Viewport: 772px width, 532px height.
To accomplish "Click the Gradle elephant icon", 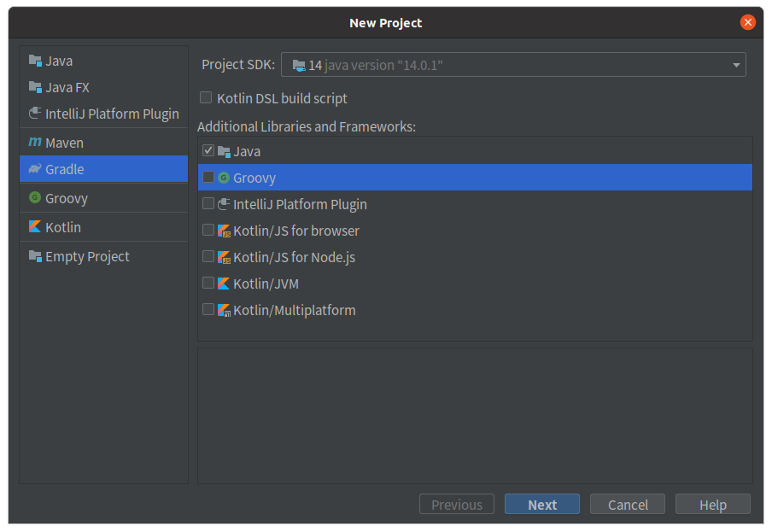I will (35, 169).
